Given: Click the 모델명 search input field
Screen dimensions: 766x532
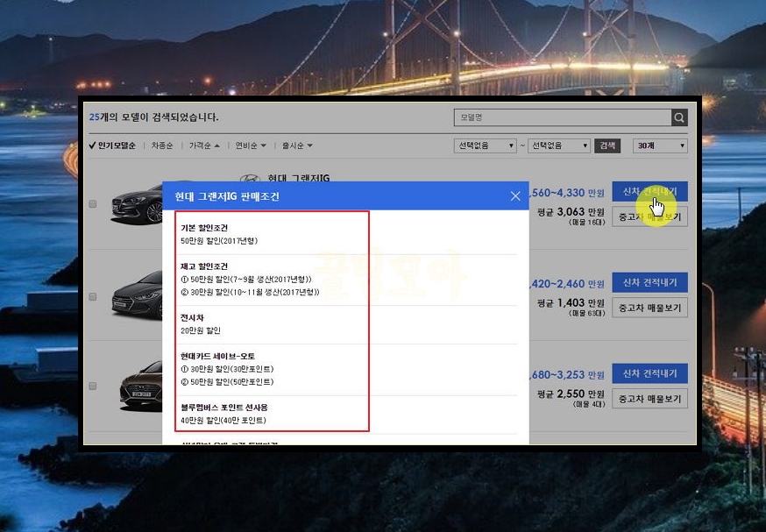Looking at the screenshot, I should pyautogui.click(x=563, y=117).
